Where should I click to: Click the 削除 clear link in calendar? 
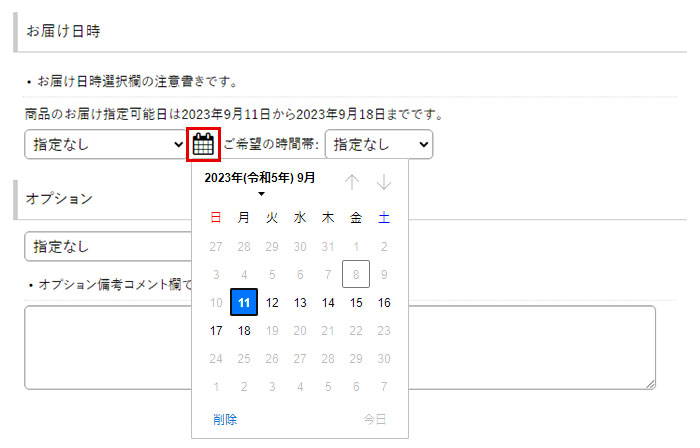[x=225, y=419]
